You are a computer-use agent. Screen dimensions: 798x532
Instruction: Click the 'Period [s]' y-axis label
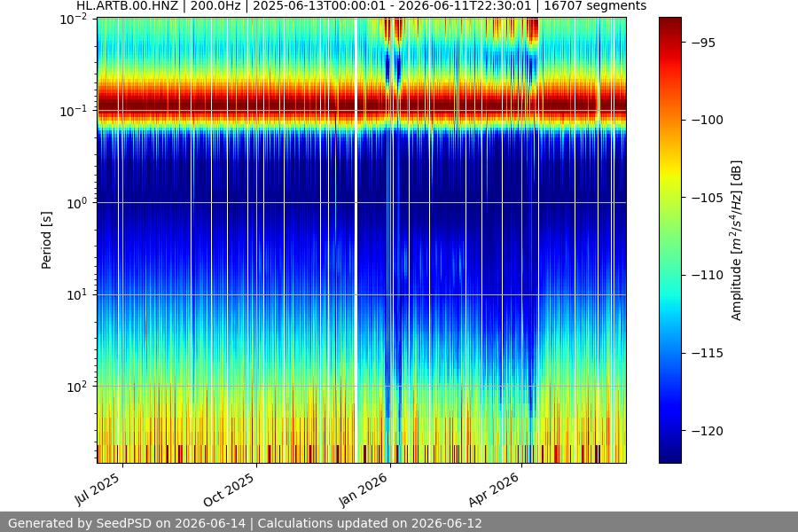point(46,240)
